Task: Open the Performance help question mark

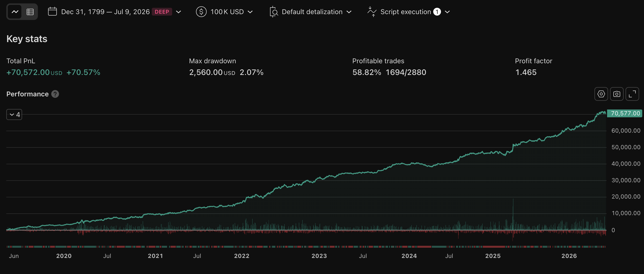Action: (55, 94)
